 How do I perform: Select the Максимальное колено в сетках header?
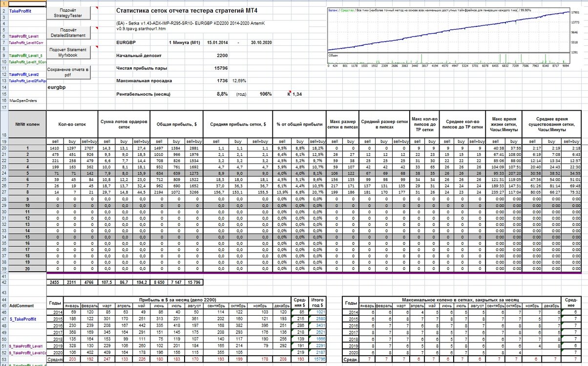pos(462,299)
